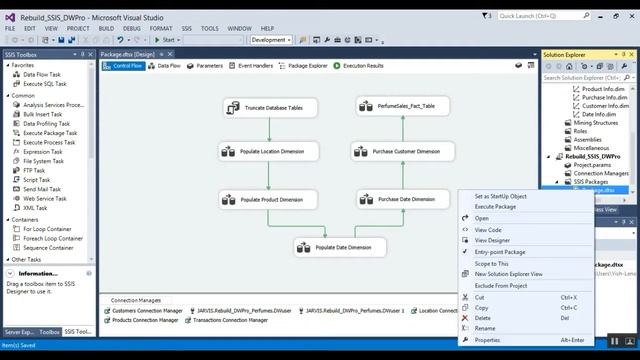Click the Quick Launch search box

(544, 16)
